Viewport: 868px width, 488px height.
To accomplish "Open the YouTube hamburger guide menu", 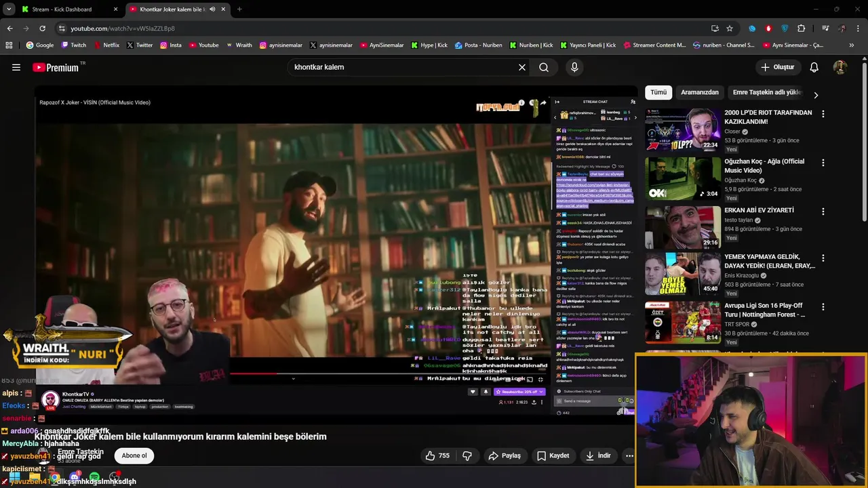I will pyautogui.click(x=16, y=67).
